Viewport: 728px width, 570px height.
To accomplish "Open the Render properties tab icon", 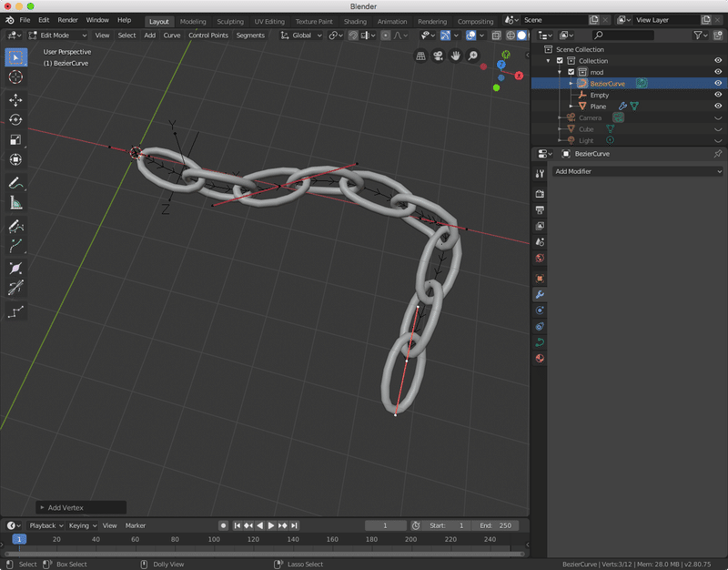I will tap(540, 193).
